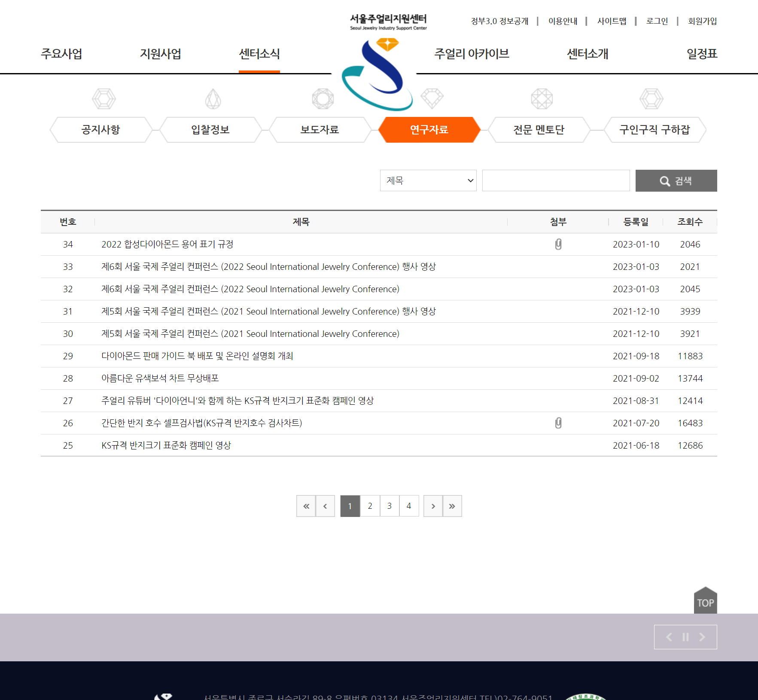Click the TOP scroll-up button

pos(705,601)
